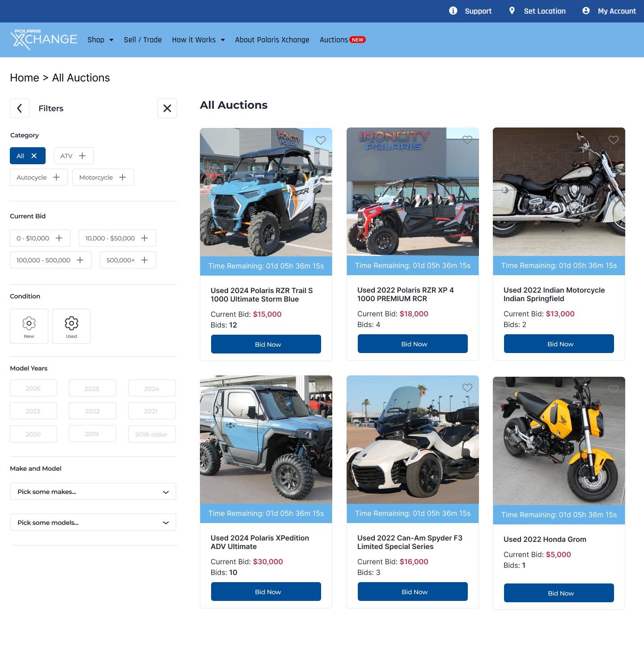Viewport: 644px width, 647px height.
Task: Open the Pick some makes dropdown
Action: click(x=93, y=491)
